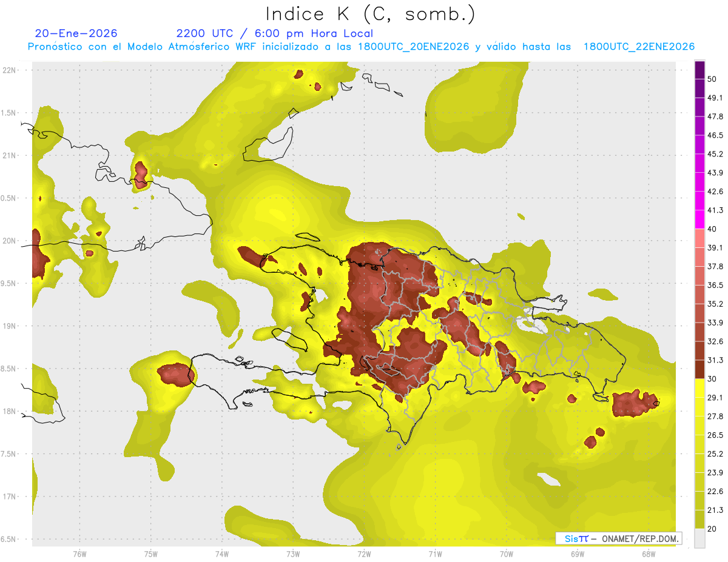This screenshot has width=728, height=562.
Task: Click colorbar value "30"
Action: pyautogui.click(x=712, y=379)
